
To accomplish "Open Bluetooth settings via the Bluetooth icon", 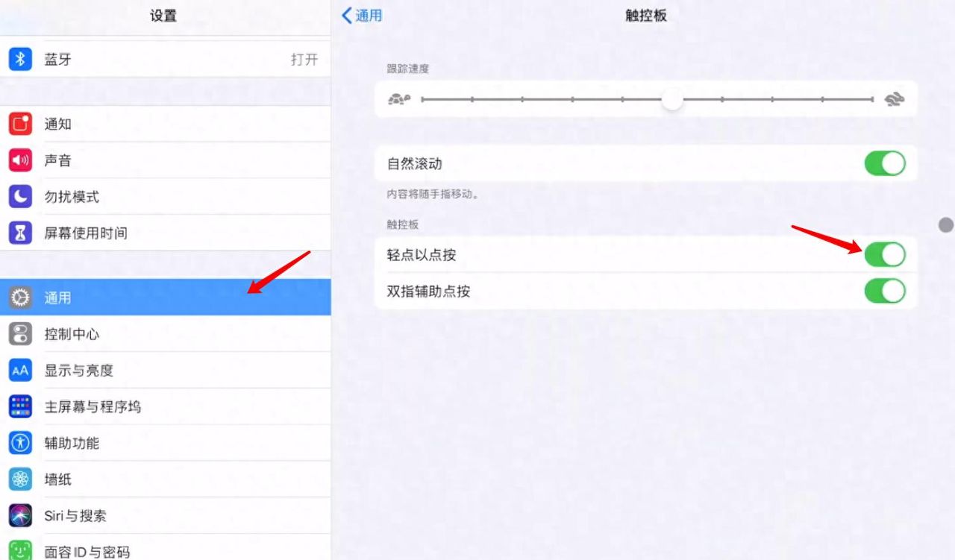I will tap(19, 60).
